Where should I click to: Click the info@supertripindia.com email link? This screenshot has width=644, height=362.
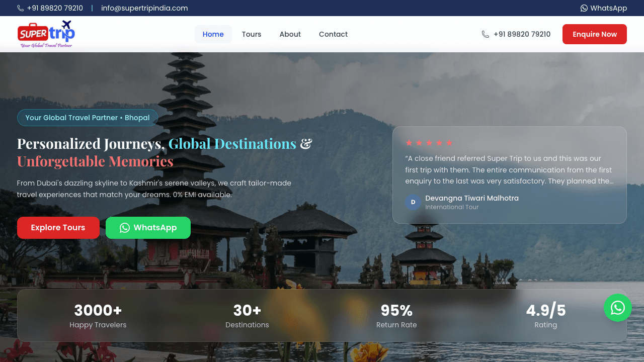[x=144, y=8]
